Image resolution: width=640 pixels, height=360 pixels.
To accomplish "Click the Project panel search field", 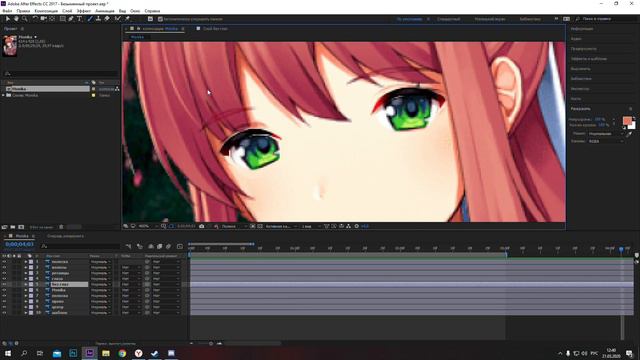I will click(x=60, y=73).
